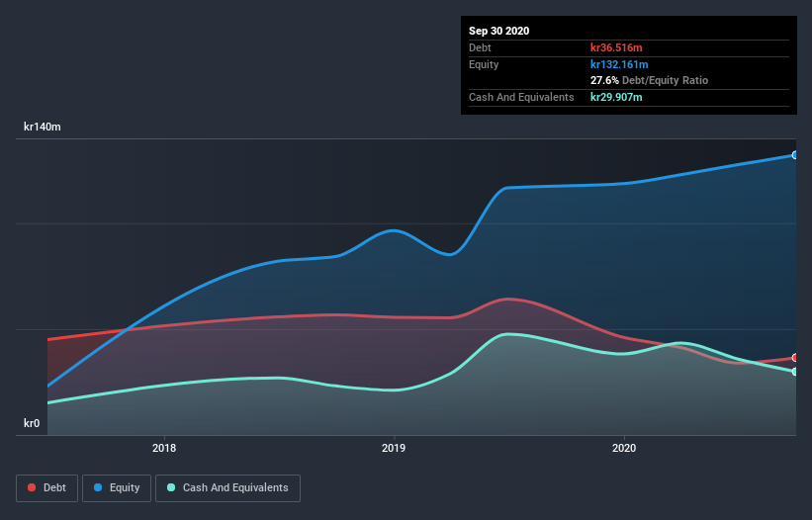Screen dimensions: 812x520
Task: Click the Equity row label in tooltip
Action: pos(484,64)
